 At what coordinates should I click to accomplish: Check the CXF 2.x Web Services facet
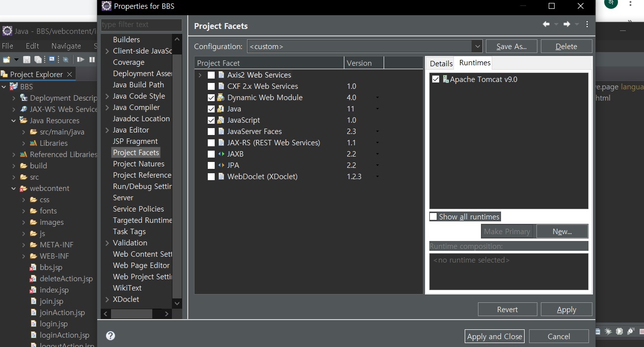point(211,86)
